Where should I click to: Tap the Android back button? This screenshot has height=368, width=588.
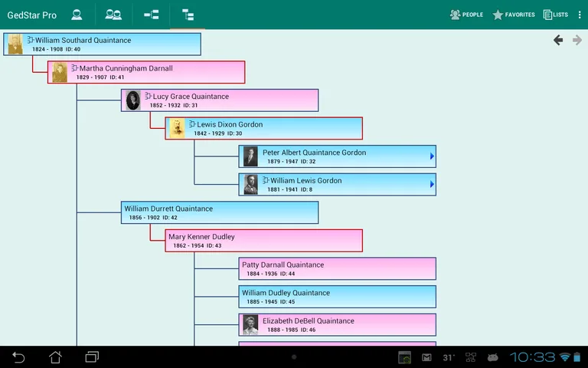(x=18, y=357)
